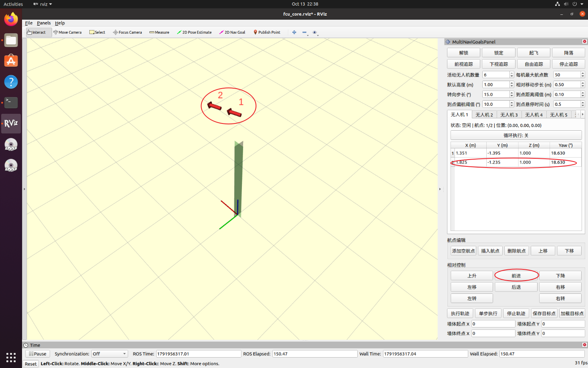Select the Interact tool
588x368 pixels.
click(x=39, y=32)
